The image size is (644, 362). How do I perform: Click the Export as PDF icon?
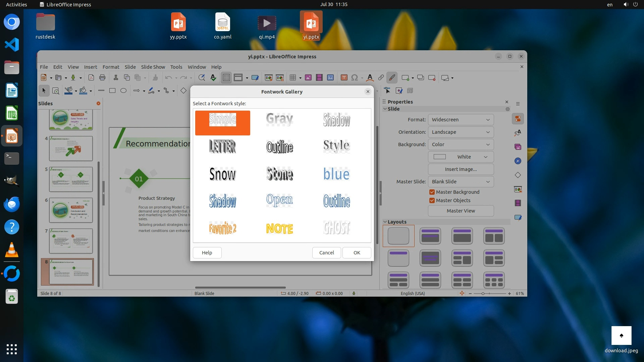(x=91, y=78)
